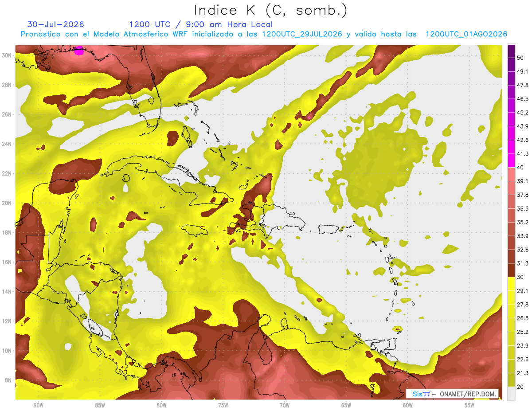The image size is (532, 411).
Task: Select the forecast date "30-Jul-2026"
Action: tap(56, 24)
